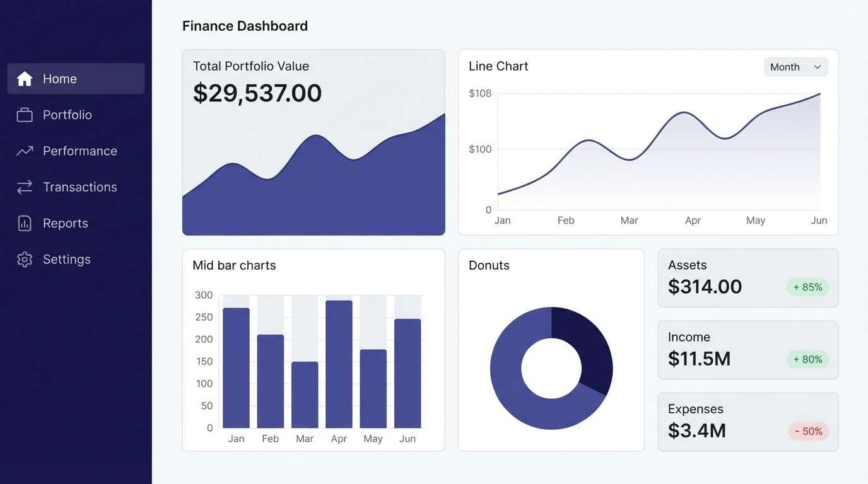Select the Income card value $11.5M
Image resolution: width=868 pixels, height=484 pixels.
point(699,359)
